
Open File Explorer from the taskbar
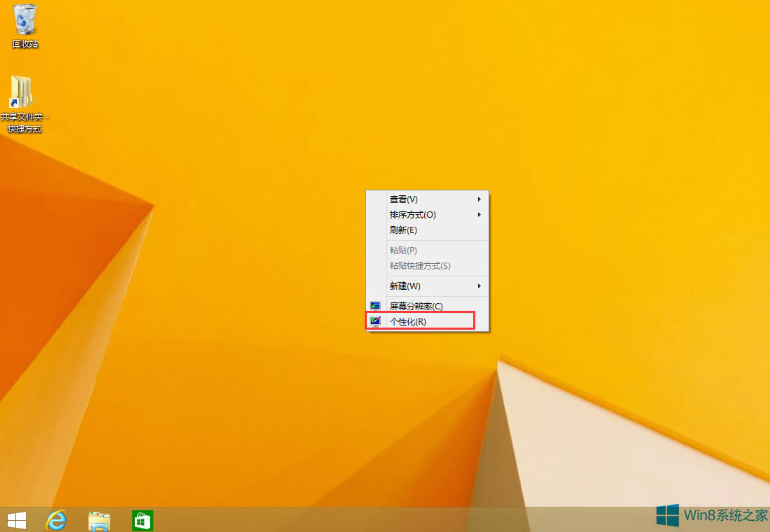pyautogui.click(x=99, y=519)
